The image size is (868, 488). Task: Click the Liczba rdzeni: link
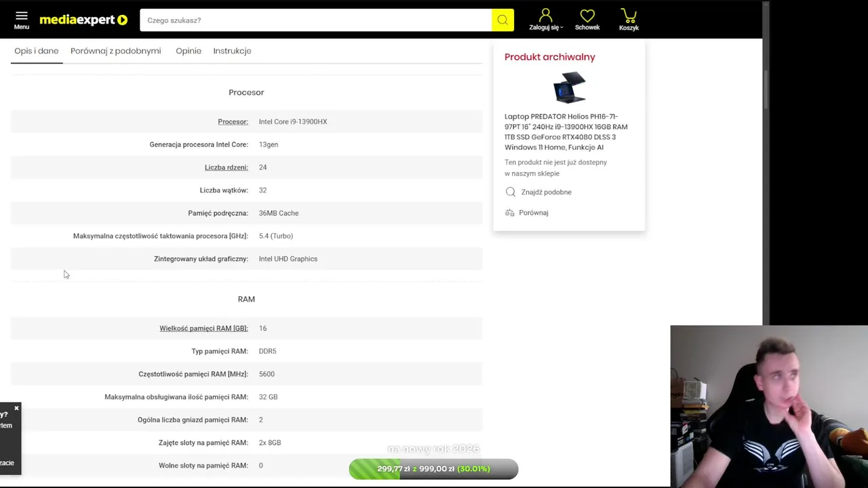point(226,167)
